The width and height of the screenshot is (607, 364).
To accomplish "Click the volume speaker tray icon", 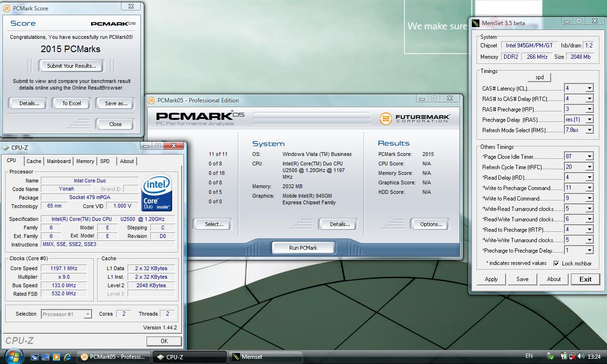I will coord(581,356).
